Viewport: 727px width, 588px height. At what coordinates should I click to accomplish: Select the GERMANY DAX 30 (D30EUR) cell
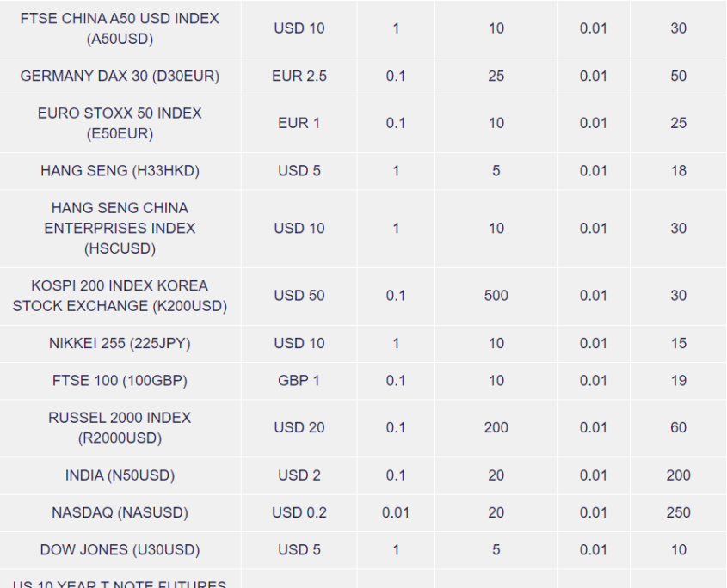(x=120, y=77)
